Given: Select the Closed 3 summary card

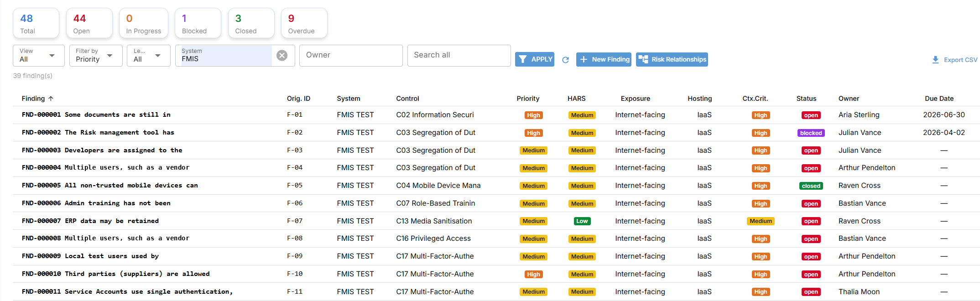Looking at the screenshot, I should point(251,23).
